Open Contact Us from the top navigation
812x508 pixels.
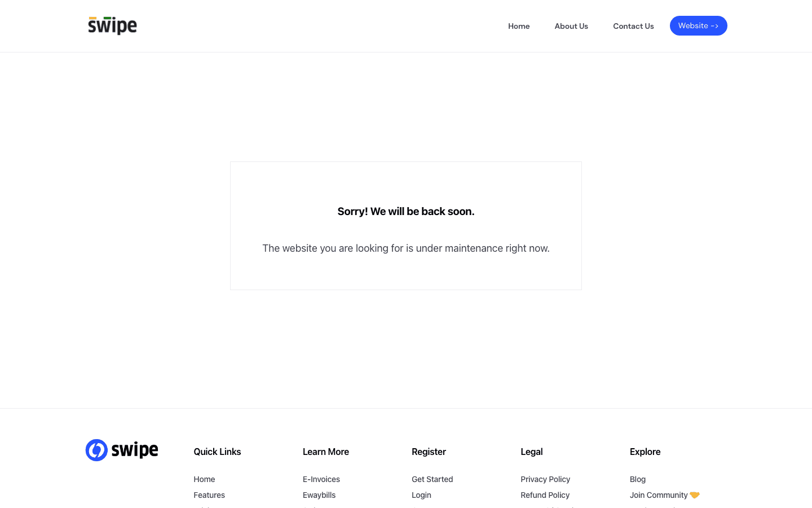tap(633, 26)
